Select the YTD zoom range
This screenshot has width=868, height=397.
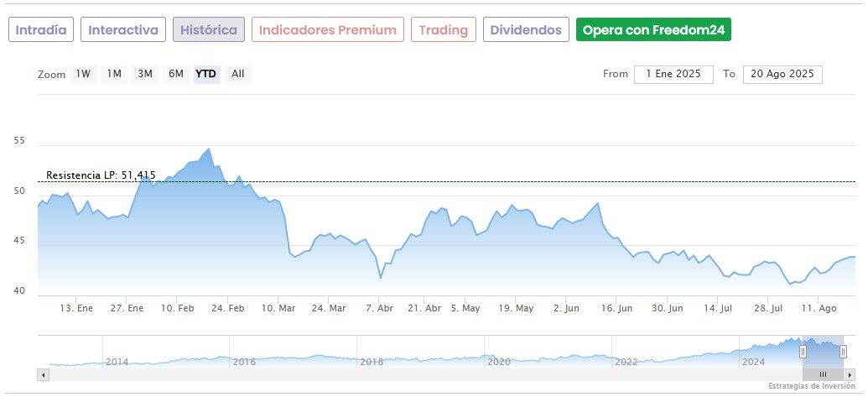click(206, 74)
